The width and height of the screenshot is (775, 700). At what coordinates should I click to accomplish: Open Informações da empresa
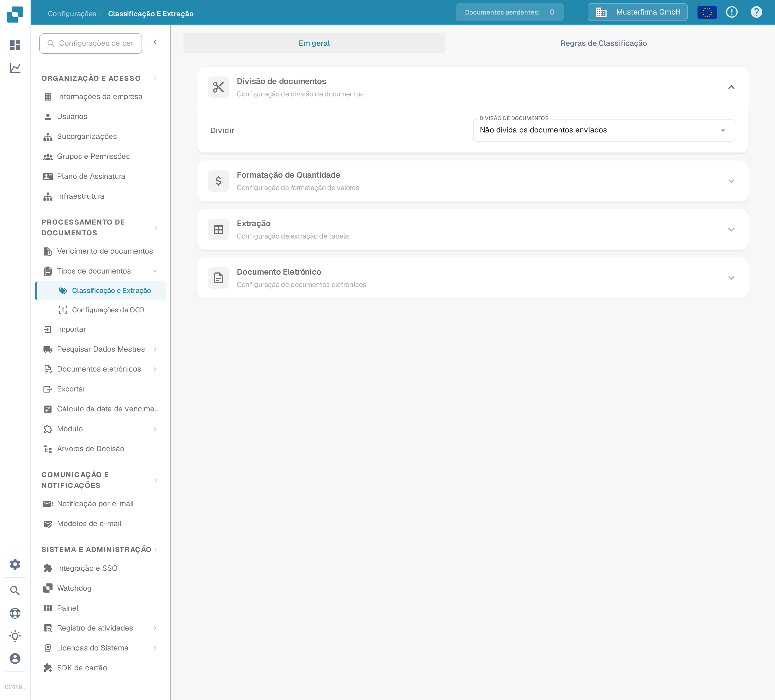100,97
